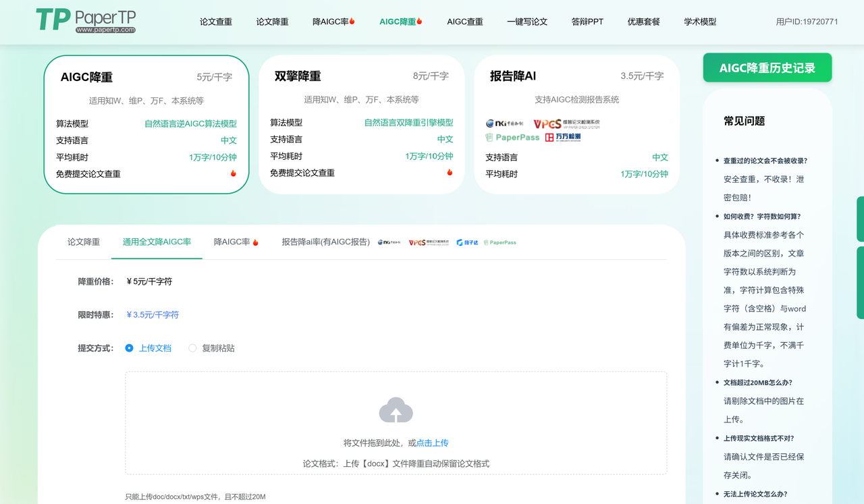The width and height of the screenshot is (864, 504).
Task: Open 论文查重 in top navigation
Action: click(x=216, y=22)
